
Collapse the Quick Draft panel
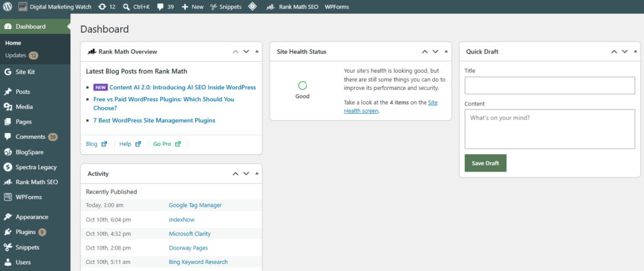tap(635, 52)
